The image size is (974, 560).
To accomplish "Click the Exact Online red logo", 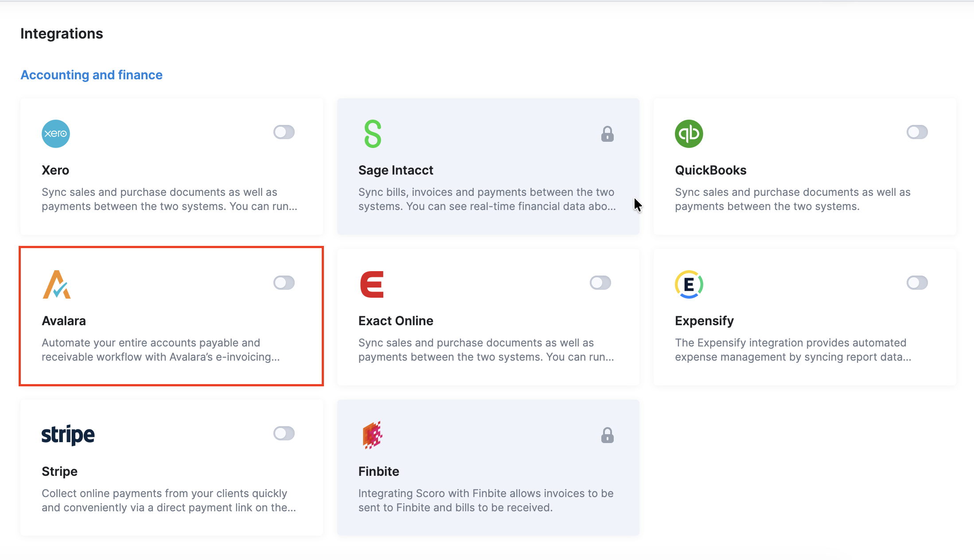I will click(372, 284).
